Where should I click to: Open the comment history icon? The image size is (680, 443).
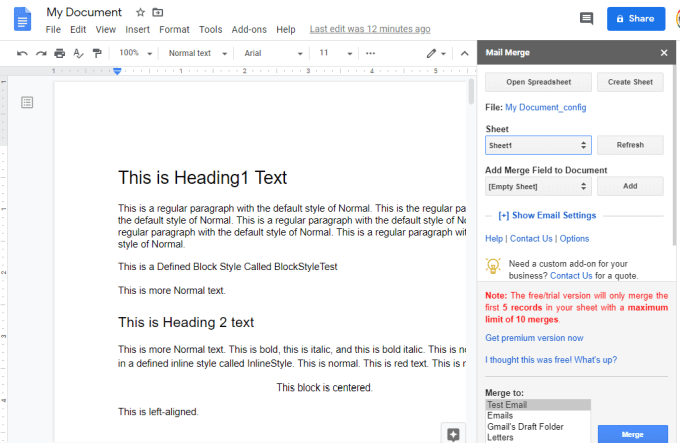(x=586, y=18)
